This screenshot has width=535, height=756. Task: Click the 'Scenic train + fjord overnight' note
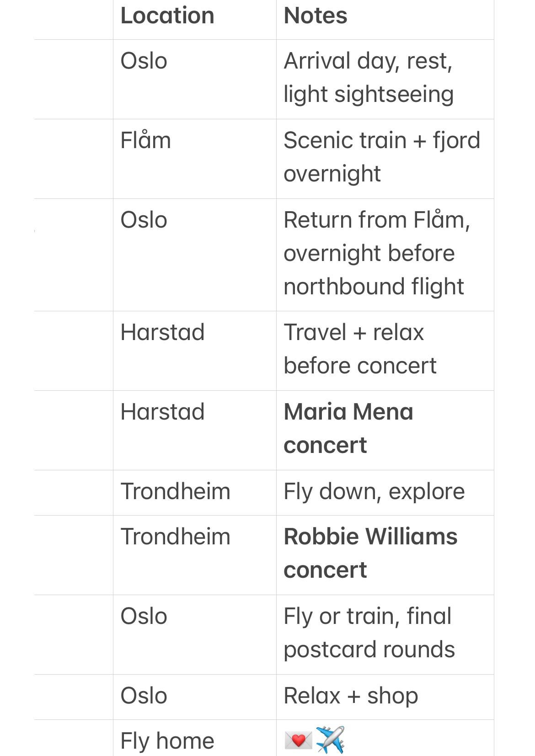[382, 157]
